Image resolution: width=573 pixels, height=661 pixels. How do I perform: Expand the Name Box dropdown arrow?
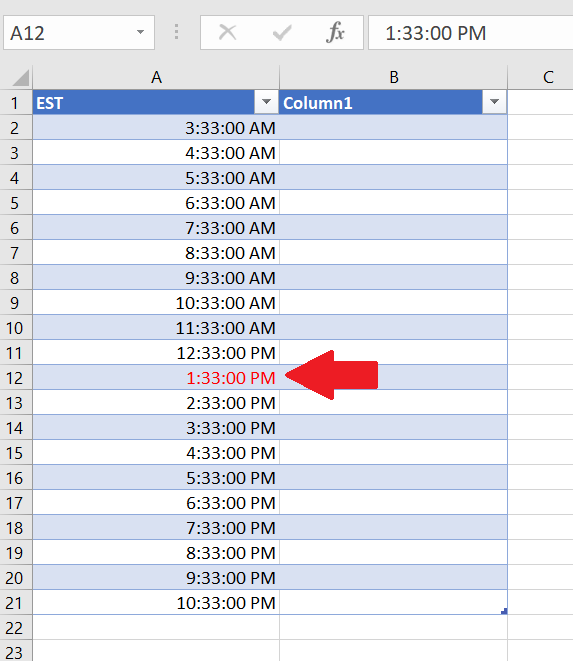140,32
